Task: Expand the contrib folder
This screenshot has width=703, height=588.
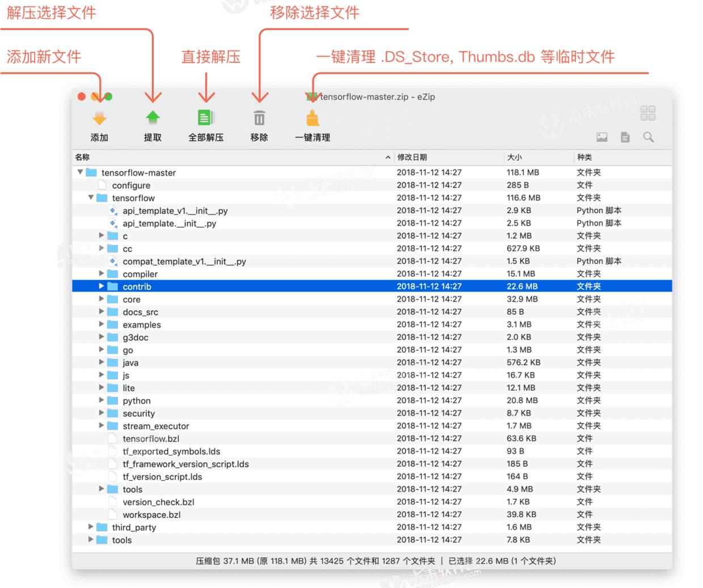Action: pos(101,286)
